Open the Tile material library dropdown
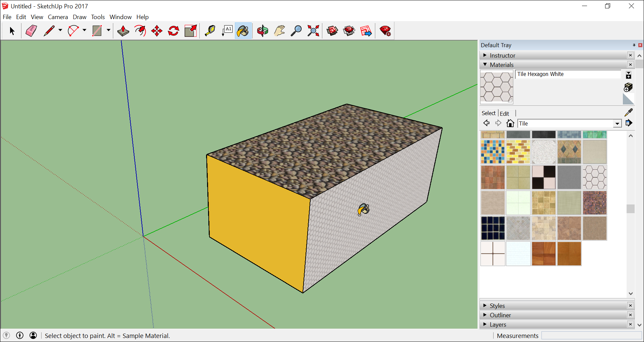This screenshot has height=342, width=644. tap(617, 124)
